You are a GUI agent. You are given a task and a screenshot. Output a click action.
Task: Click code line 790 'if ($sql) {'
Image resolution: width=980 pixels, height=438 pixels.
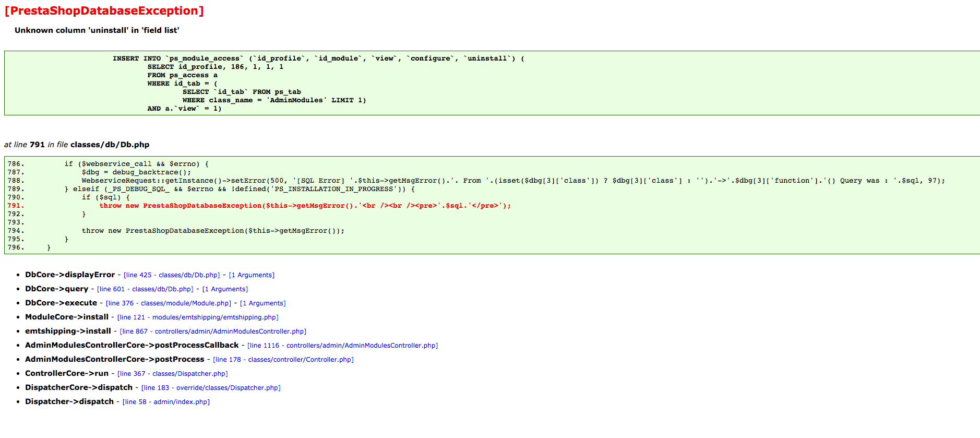[106, 197]
